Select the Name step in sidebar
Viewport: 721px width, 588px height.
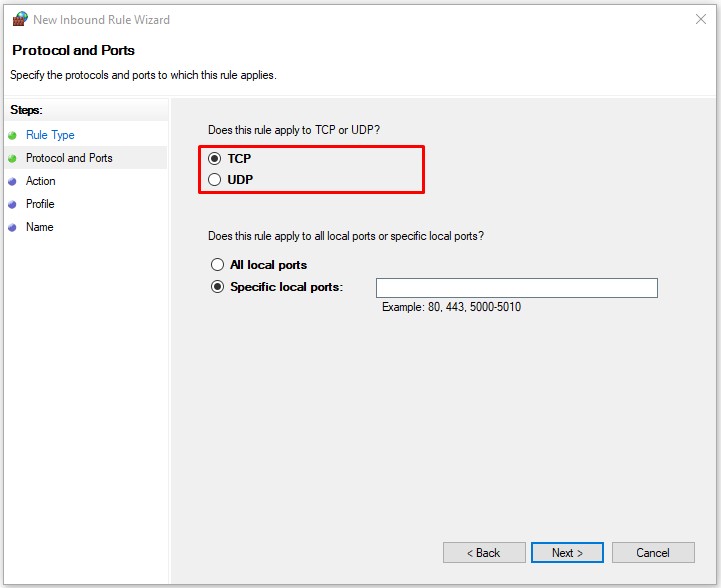[x=40, y=227]
